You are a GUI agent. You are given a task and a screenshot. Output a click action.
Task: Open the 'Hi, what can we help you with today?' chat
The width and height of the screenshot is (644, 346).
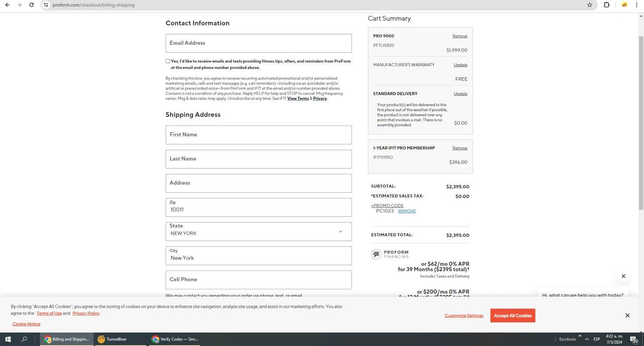pyautogui.click(x=583, y=295)
